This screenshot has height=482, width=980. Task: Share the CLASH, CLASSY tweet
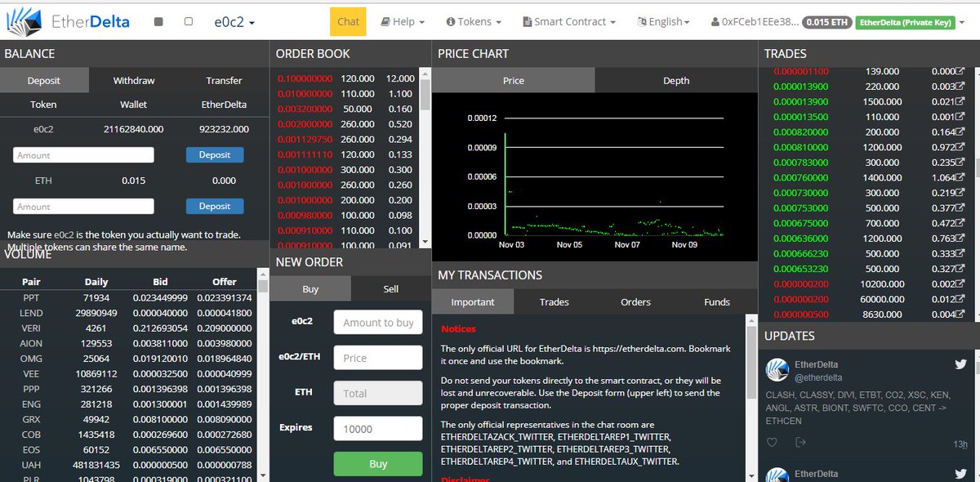[x=800, y=443]
